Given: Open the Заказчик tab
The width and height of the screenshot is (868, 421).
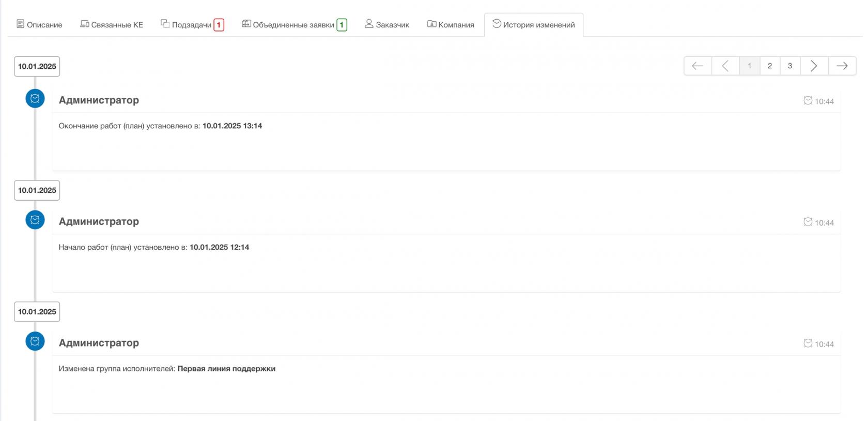Looking at the screenshot, I should tap(387, 25).
